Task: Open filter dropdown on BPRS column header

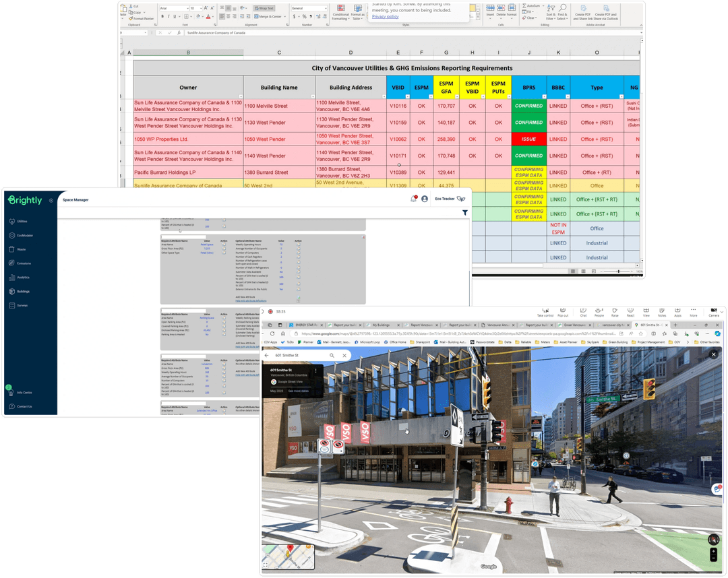Action: 544,96
